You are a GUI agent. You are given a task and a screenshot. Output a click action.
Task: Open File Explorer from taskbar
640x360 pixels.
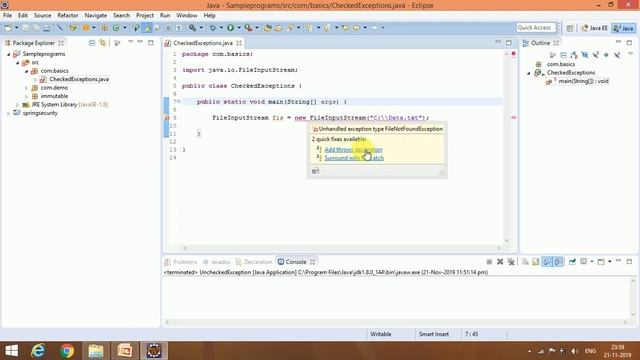(x=96, y=351)
